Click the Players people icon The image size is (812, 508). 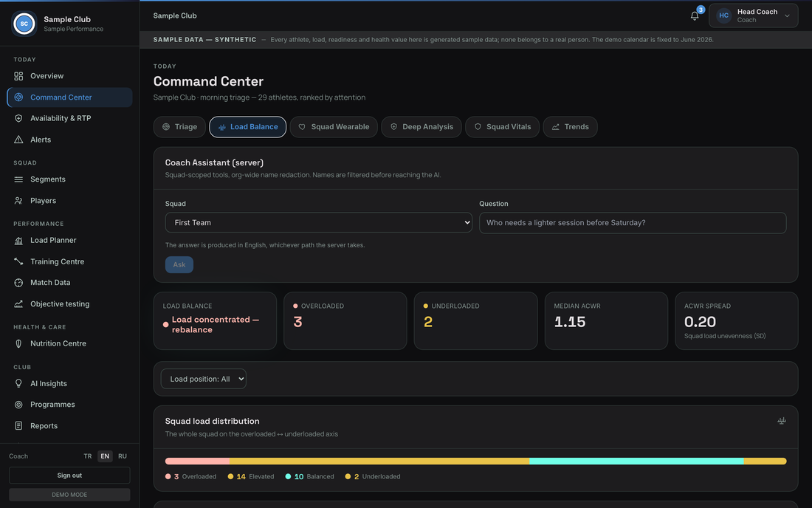pyautogui.click(x=18, y=200)
